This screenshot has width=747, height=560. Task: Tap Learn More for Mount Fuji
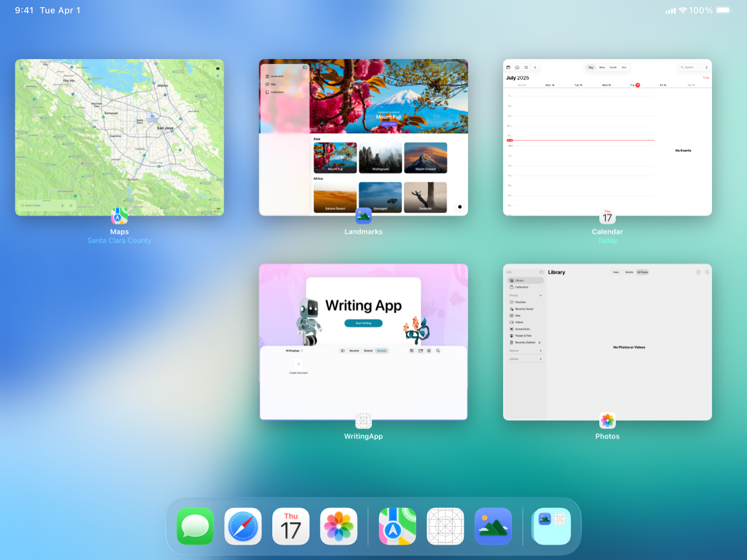389,124
